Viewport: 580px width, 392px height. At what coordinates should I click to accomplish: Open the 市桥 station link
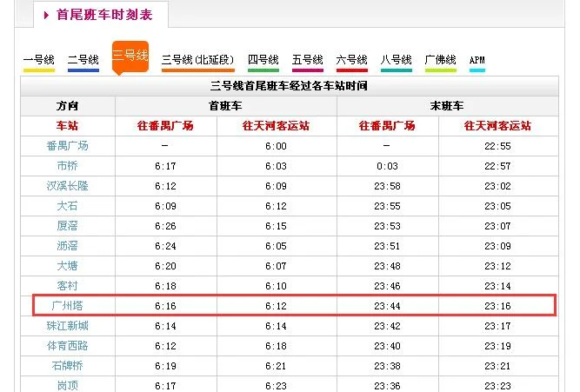(67, 166)
